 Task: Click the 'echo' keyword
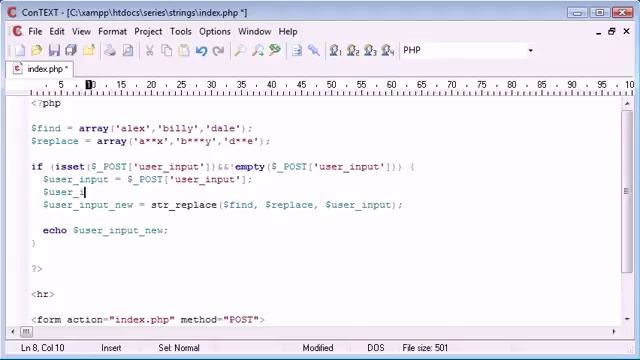(x=55, y=230)
